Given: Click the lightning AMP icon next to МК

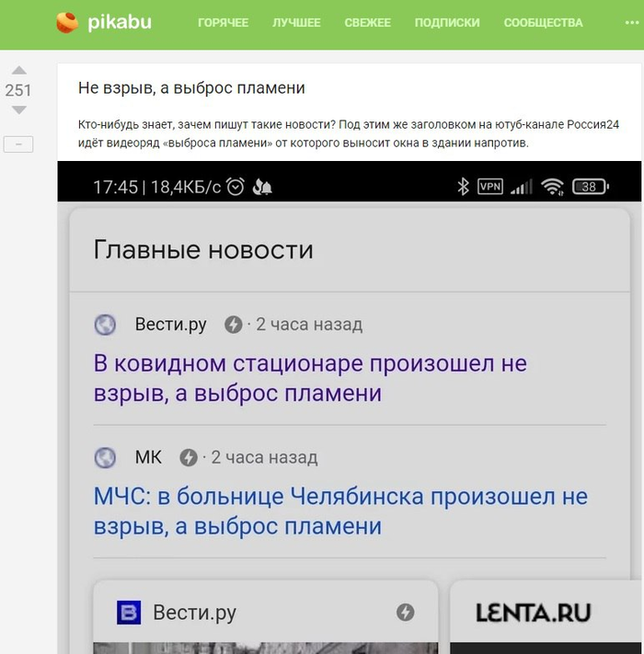Looking at the screenshot, I should pyautogui.click(x=189, y=457).
